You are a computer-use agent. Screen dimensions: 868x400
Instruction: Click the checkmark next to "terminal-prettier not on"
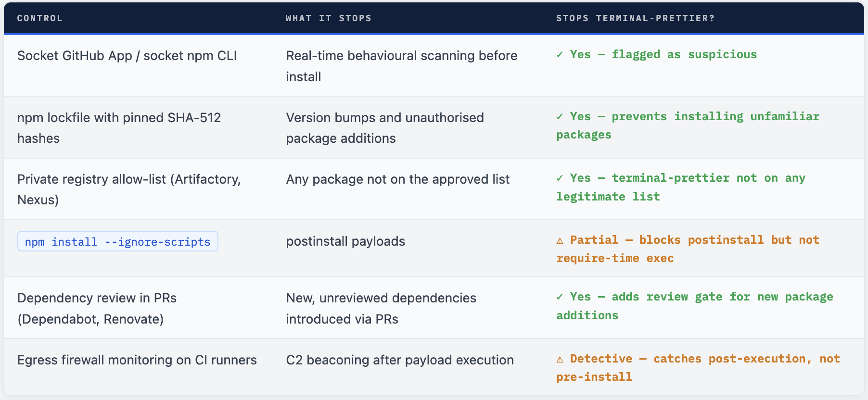point(560,178)
